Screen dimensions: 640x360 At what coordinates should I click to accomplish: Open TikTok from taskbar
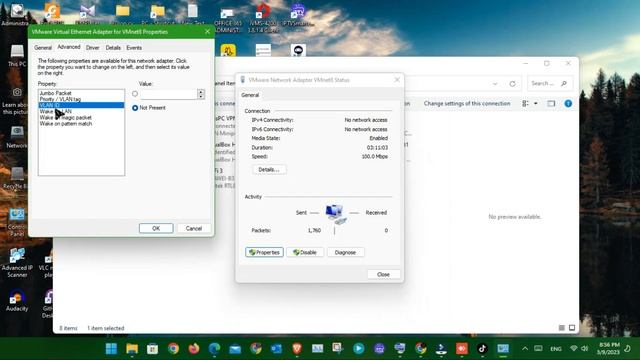tap(482, 349)
